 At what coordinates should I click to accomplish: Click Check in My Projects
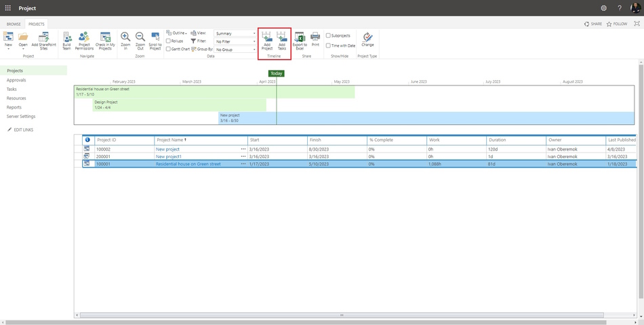coord(105,41)
